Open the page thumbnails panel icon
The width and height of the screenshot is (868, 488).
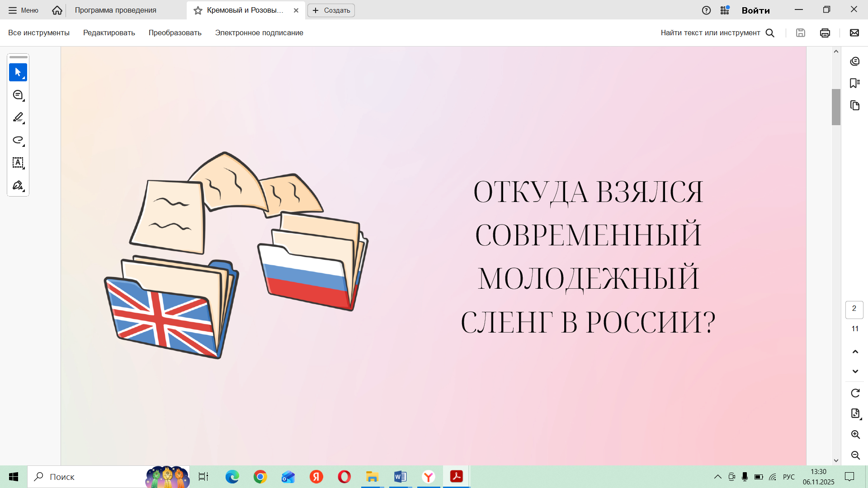[854, 105]
